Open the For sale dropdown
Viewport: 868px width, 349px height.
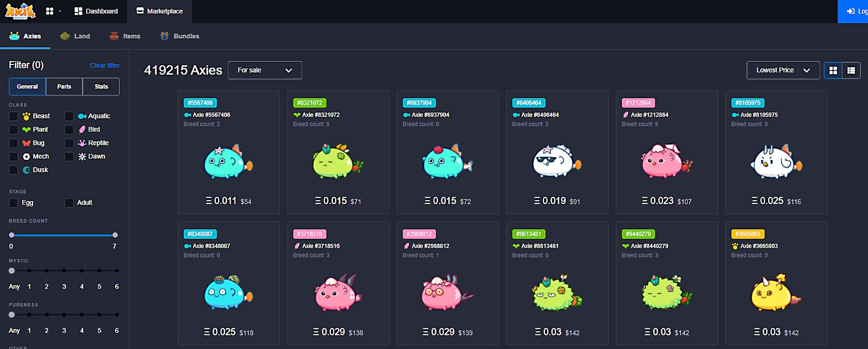pos(265,70)
